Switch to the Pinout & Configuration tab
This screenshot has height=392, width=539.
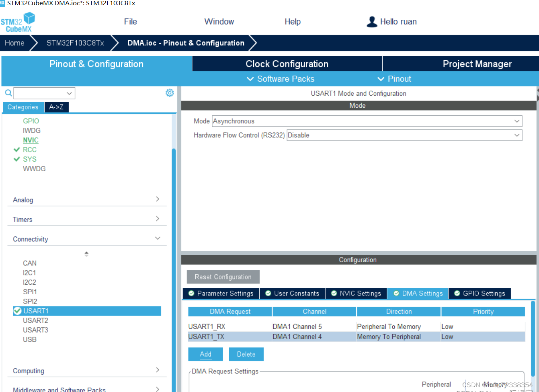(x=96, y=64)
